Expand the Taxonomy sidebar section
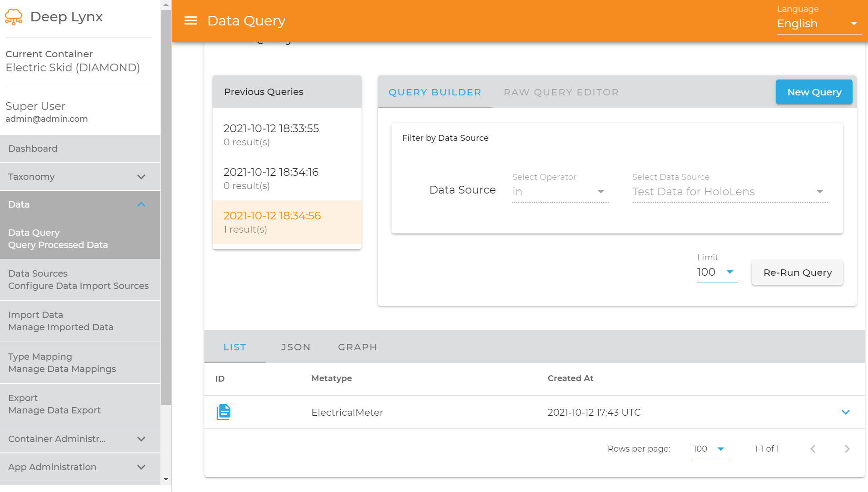 click(80, 177)
